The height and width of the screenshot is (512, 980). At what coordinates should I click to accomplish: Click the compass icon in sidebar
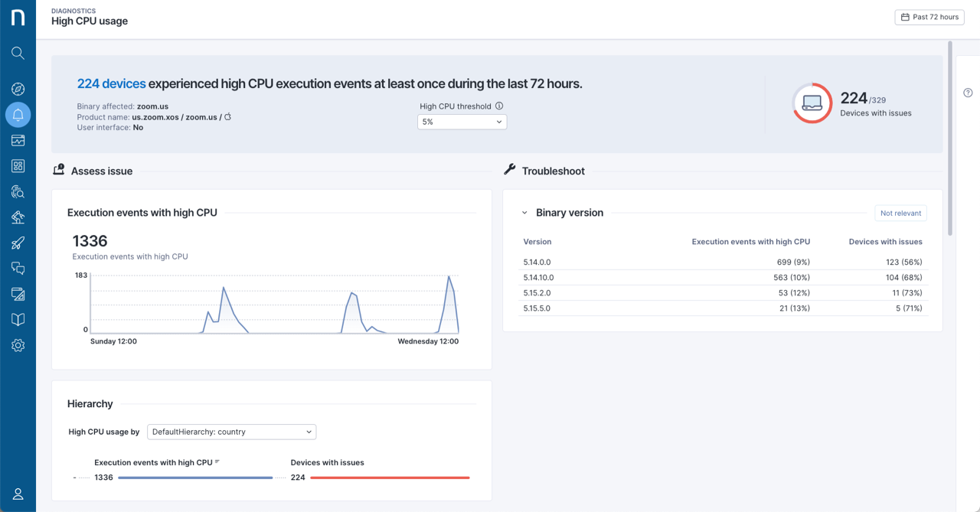tap(18, 89)
